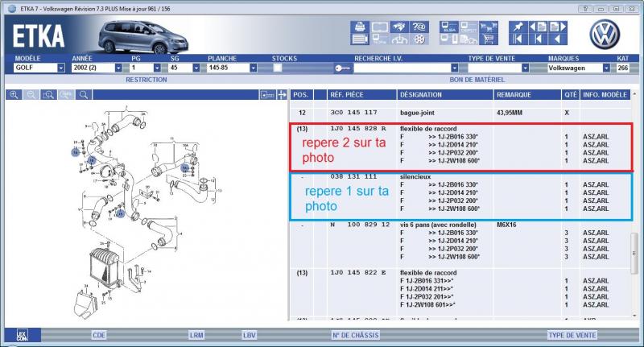Viewport: 644px width, 347px height.
Task: Click the handshake icon in the toolbar
Action: point(399,27)
